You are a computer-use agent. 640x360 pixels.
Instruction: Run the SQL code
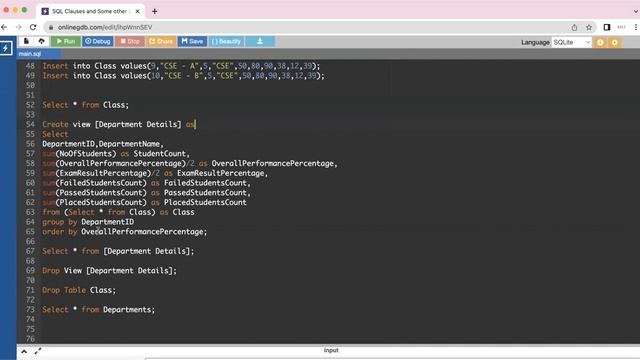(x=66, y=41)
